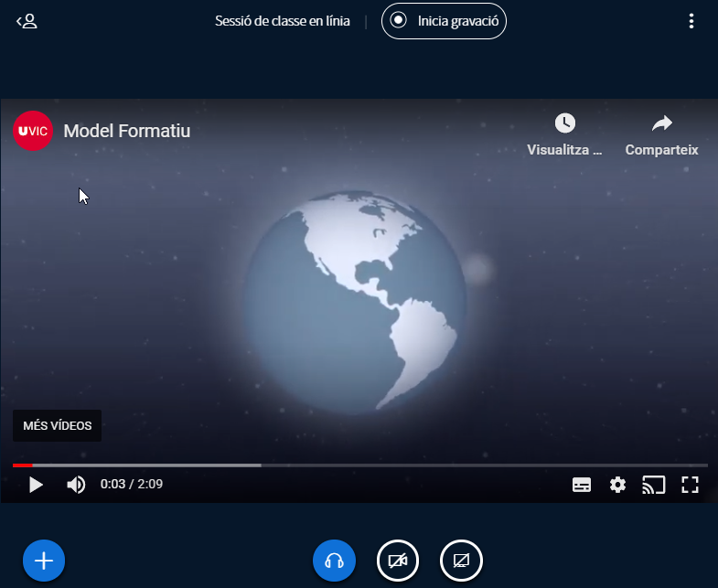Play the video

(x=36, y=485)
